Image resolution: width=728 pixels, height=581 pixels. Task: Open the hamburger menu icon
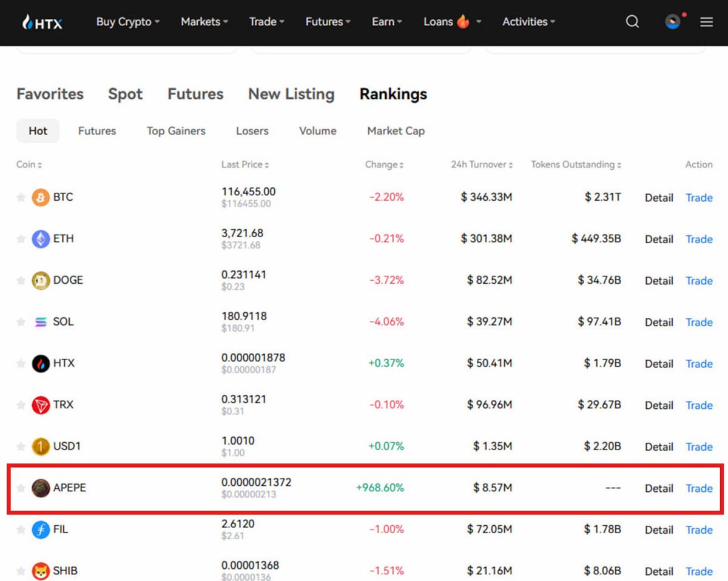tap(706, 22)
